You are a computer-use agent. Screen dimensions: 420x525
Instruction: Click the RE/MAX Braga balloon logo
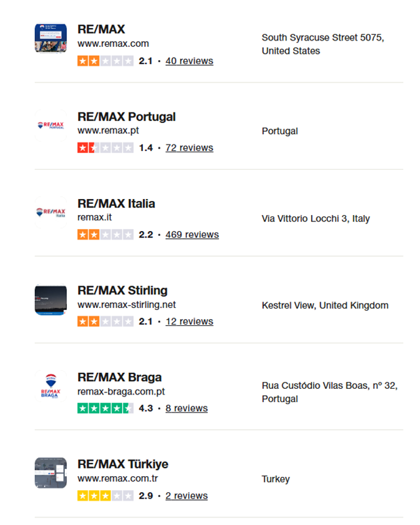(50, 386)
